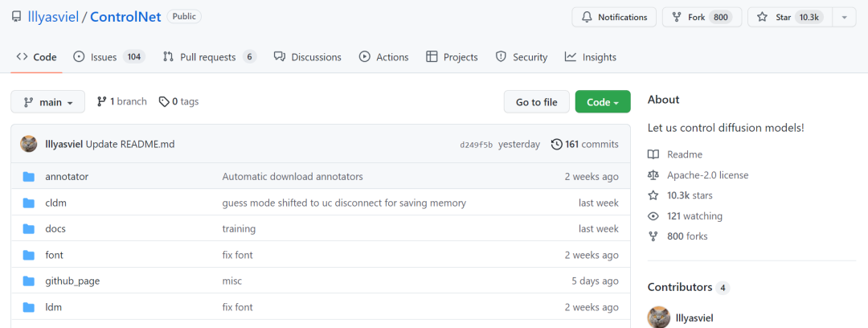This screenshot has width=868, height=328.
Task: Click the 0 tags link
Action: click(x=178, y=101)
